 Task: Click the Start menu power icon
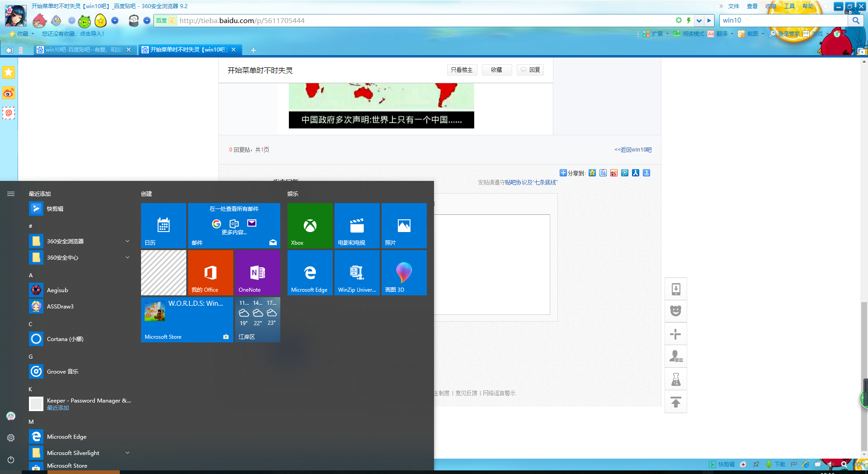[11, 460]
